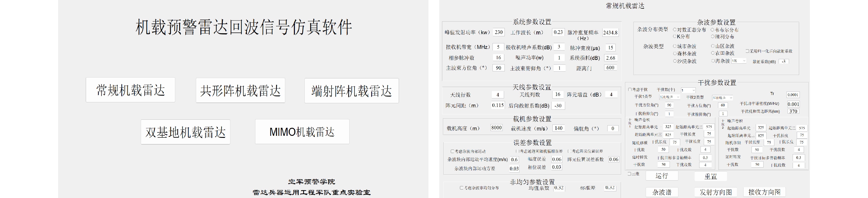The image size is (868, 198).
Task: Select the 端射阵机载雷达 button
Action: coord(351,91)
